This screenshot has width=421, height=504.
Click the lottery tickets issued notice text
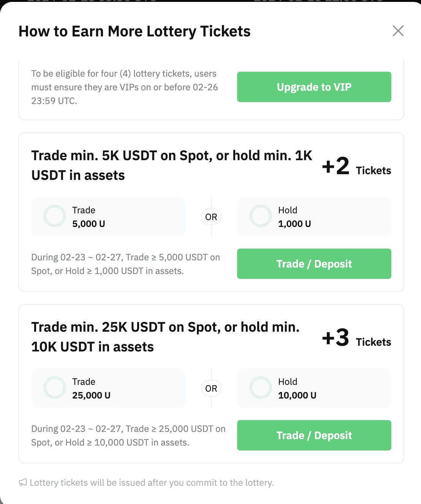tap(152, 483)
